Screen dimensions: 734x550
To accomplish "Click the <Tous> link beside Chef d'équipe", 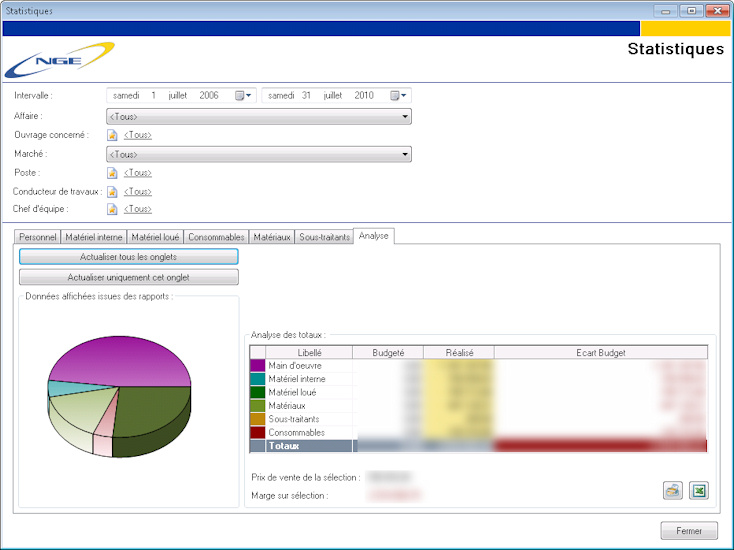I will tap(138, 209).
